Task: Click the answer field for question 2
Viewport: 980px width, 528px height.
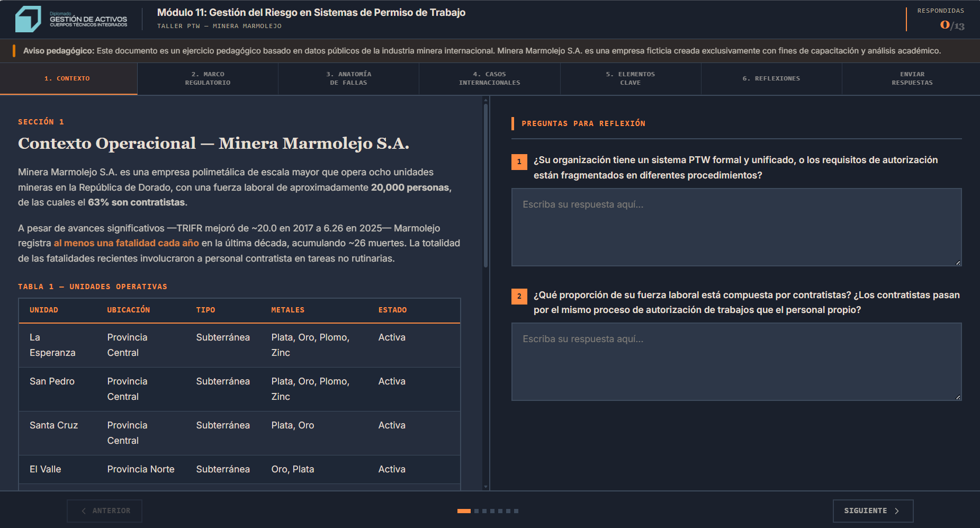Action: click(736, 362)
